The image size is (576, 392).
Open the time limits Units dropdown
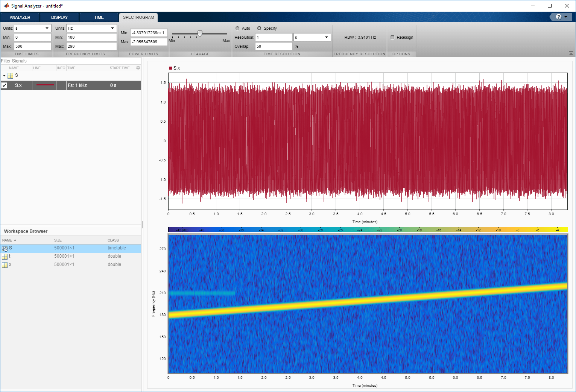click(33, 28)
